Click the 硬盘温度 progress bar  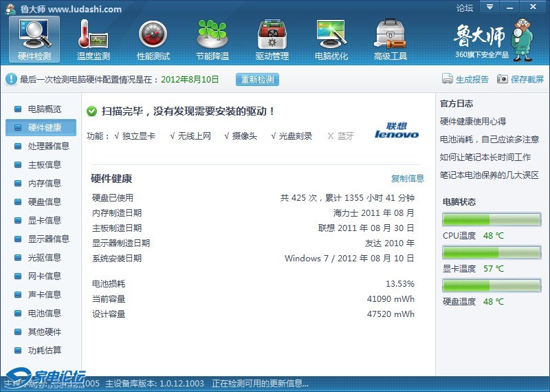click(492, 285)
